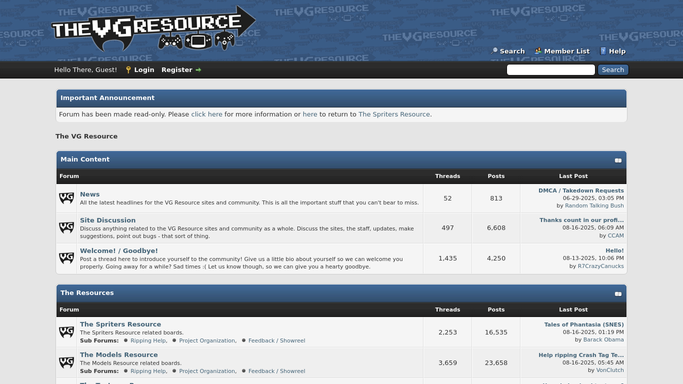Focus the search text field
Image resolution: width=683 pixels, height=384 pixels.
[551, 70]
